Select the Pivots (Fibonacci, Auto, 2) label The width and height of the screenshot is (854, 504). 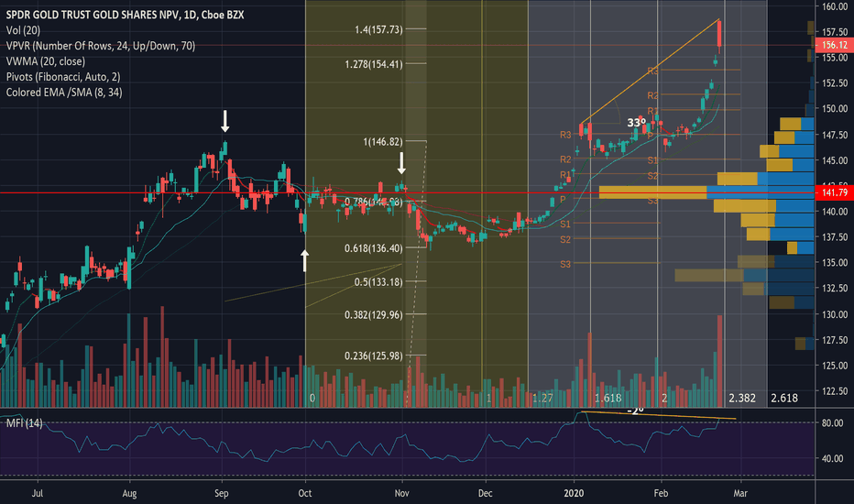pyautogui.click(x=63, y=77)
